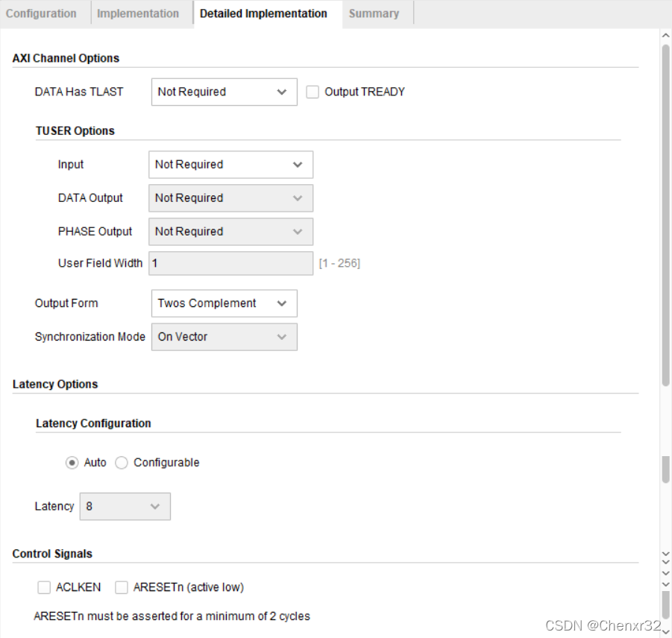672x638 pixels.
Task: Click the Latency Options heading
Action: [55, 384]
